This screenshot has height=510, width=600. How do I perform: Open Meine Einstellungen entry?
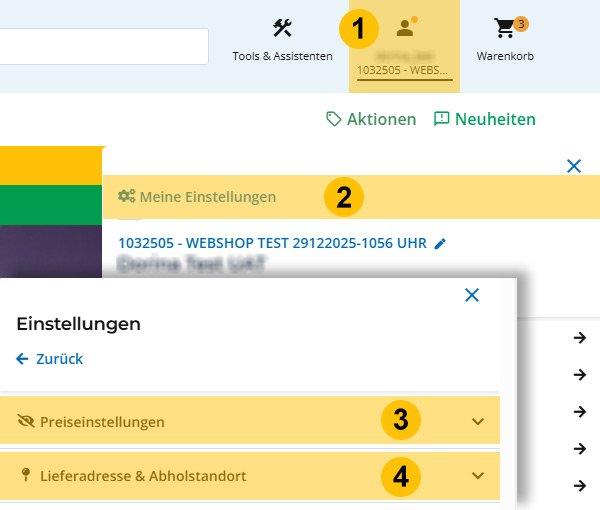(x=351, y=197)
